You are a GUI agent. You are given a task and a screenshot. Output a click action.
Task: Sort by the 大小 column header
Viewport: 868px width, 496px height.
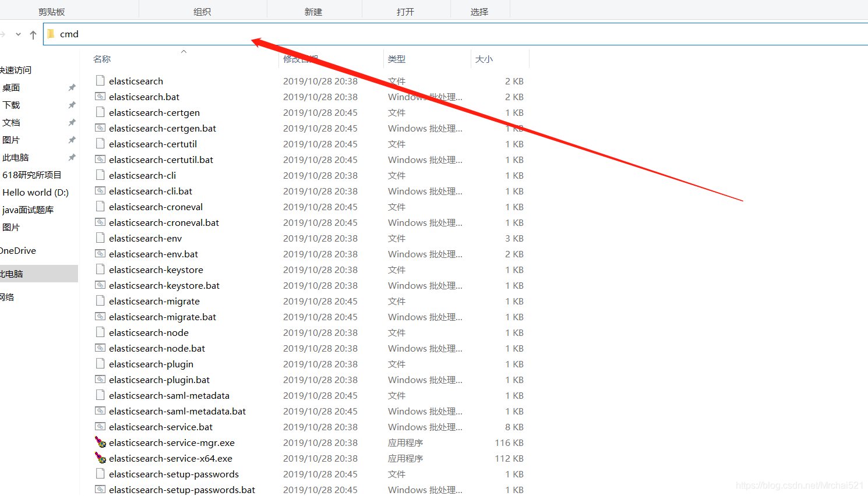click(484, 59)
